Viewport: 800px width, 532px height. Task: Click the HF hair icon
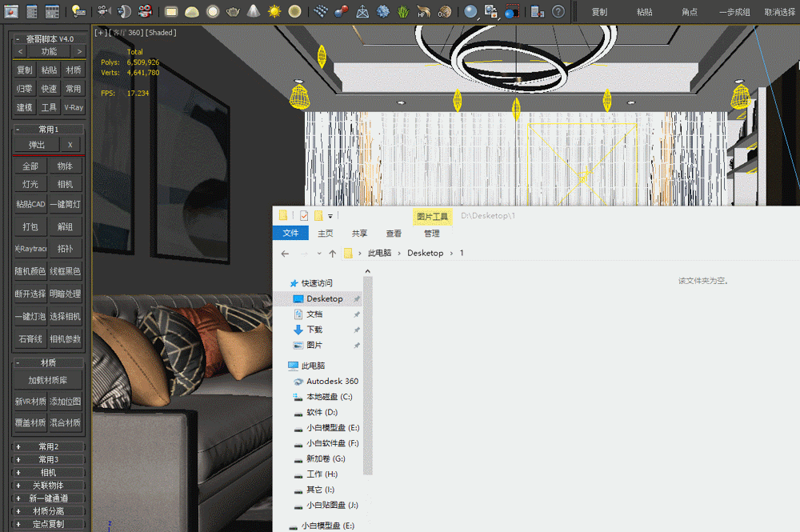(423, 11)
